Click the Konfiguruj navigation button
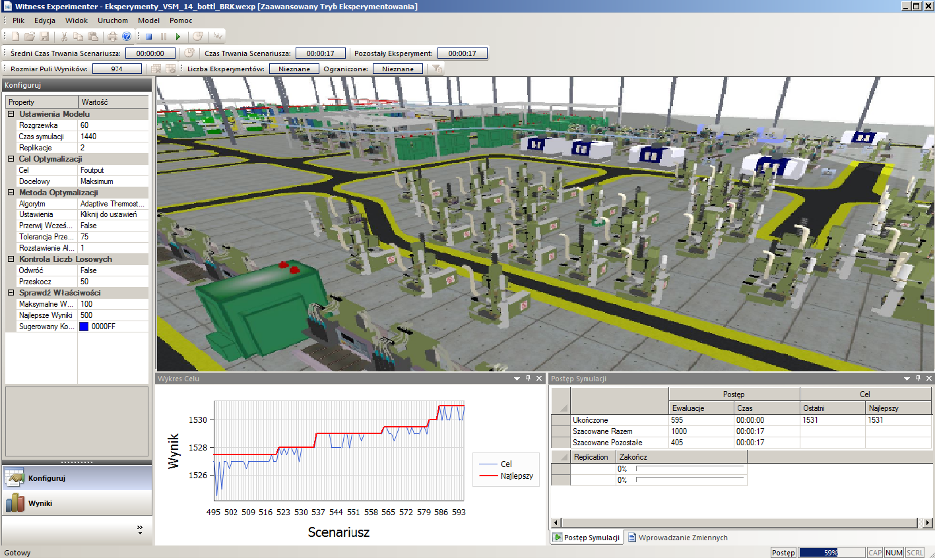 pos(46,478)
